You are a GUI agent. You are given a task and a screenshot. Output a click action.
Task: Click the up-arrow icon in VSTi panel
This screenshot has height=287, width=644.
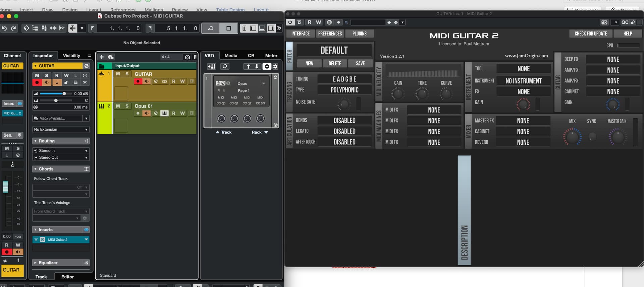248,66
